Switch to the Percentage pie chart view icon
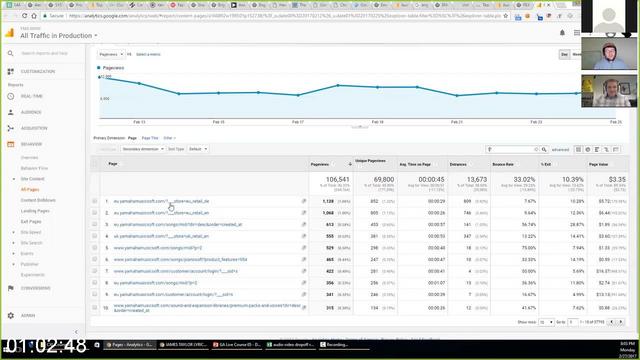 (588, 149)
